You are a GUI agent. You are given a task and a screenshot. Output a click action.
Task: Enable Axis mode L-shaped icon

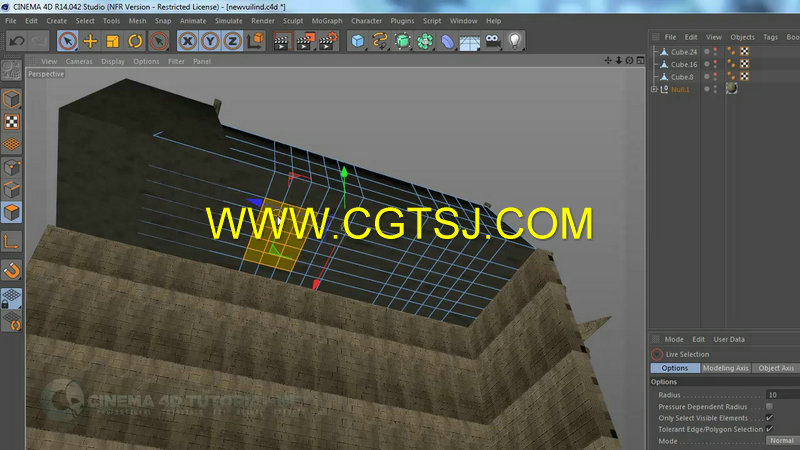[11, 241]
